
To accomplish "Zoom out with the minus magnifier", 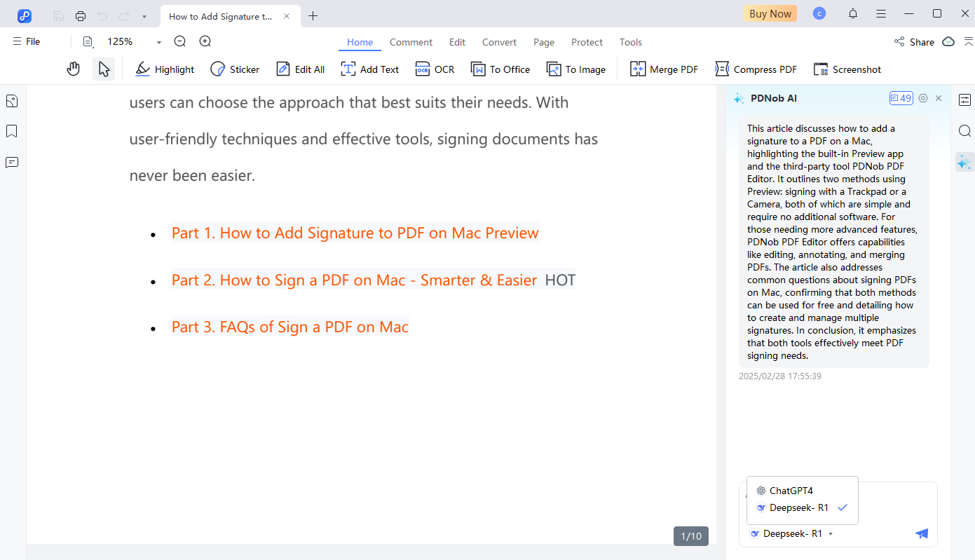I will pos(180,41).
